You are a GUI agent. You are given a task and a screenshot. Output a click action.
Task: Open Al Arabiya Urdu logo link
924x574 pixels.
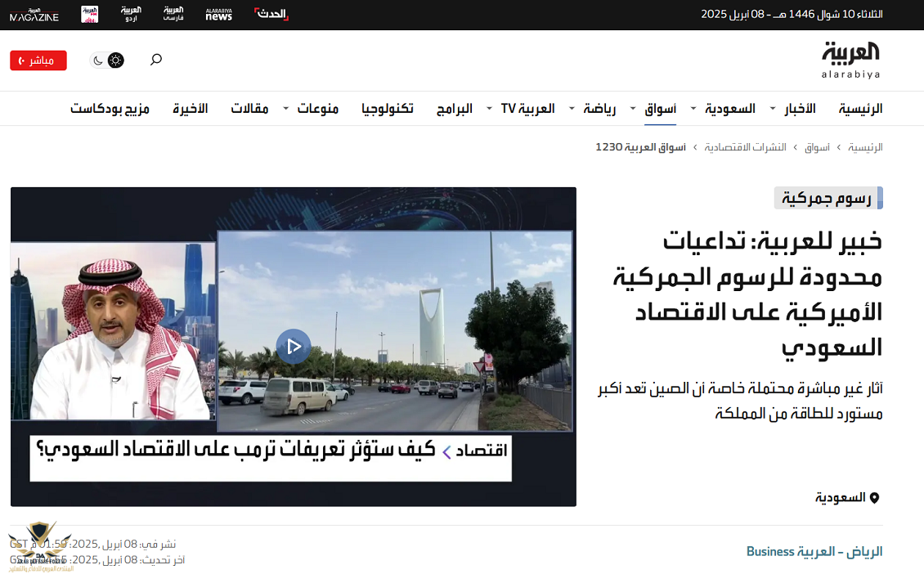pos(131,14)
